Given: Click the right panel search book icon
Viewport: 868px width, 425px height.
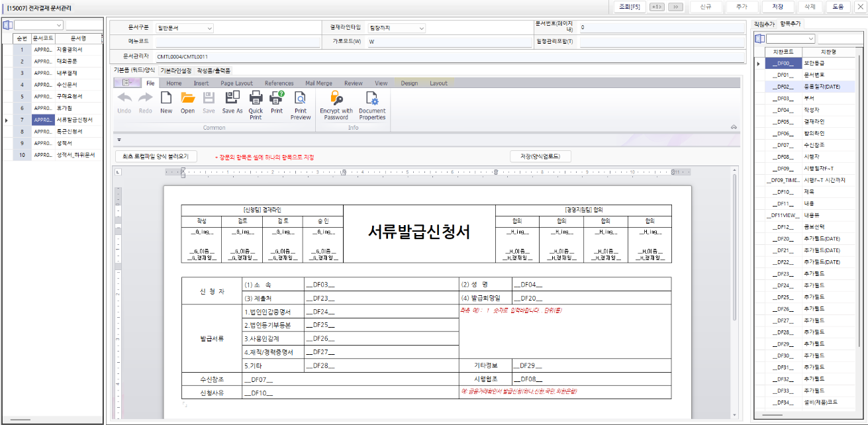Looking at the screenshot, I should point(759,38).
